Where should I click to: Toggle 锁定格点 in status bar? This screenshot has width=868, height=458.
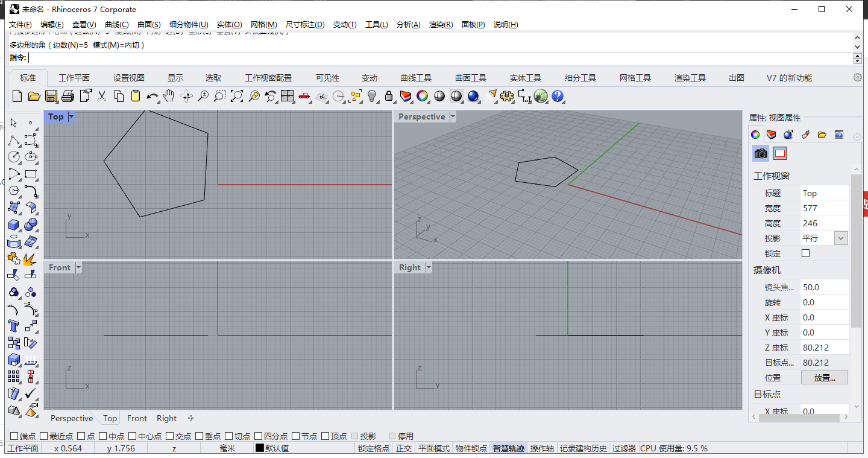pos(374,448)
